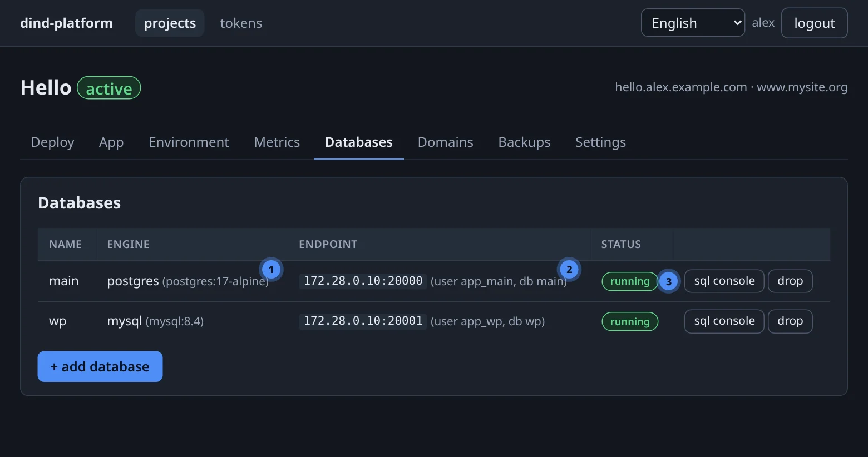Click the hello.alex.example.com domain text
This screenshot has width=868, height=457.
[x=680, y=87]
